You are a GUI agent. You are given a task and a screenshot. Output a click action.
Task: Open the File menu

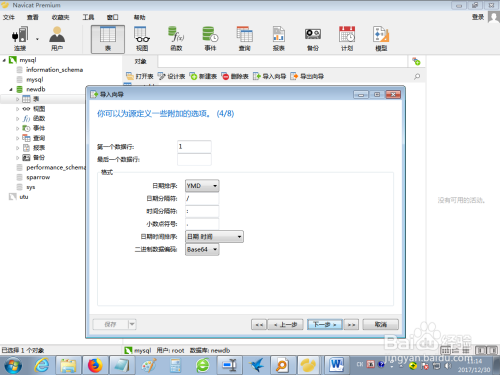(9, 17)
